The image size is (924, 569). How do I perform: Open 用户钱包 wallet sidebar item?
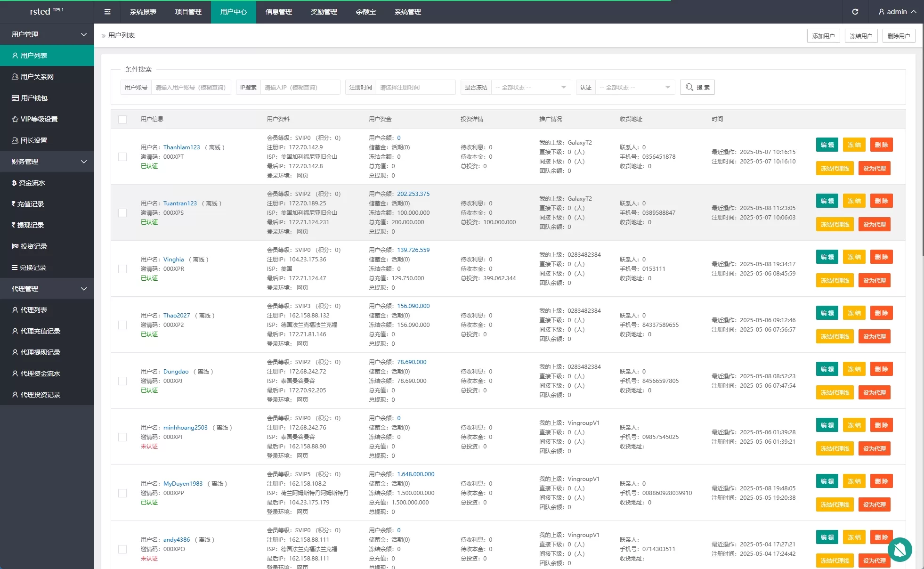(34, 98)
